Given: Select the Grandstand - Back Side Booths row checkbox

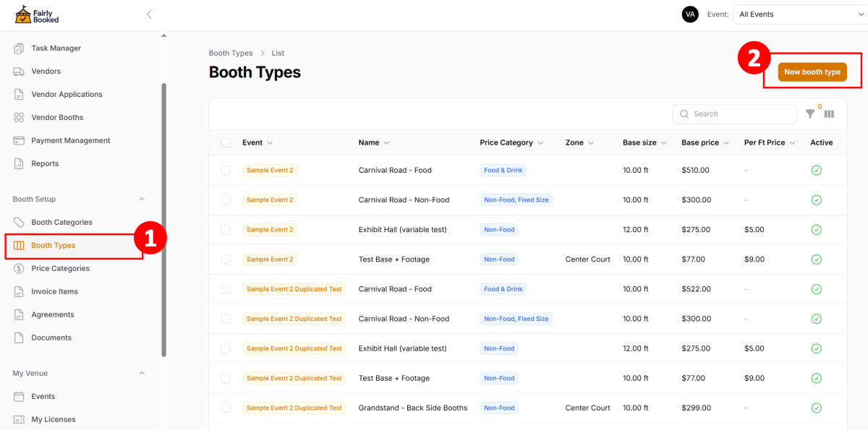Looking at the screenshot, I should [x=226, y=408].
